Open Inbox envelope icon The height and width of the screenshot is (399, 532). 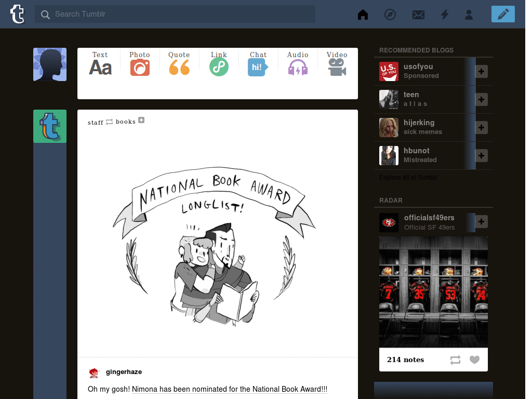point(418,15)
